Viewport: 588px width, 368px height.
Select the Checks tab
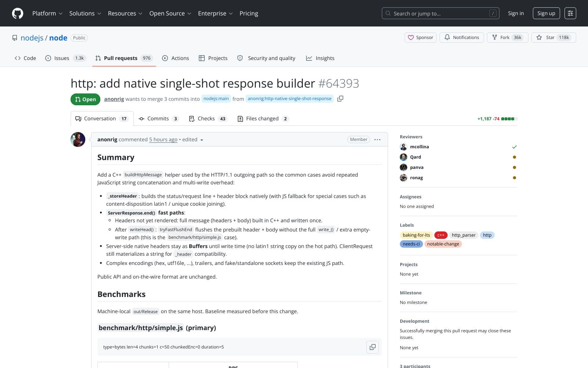click(208, 118)
